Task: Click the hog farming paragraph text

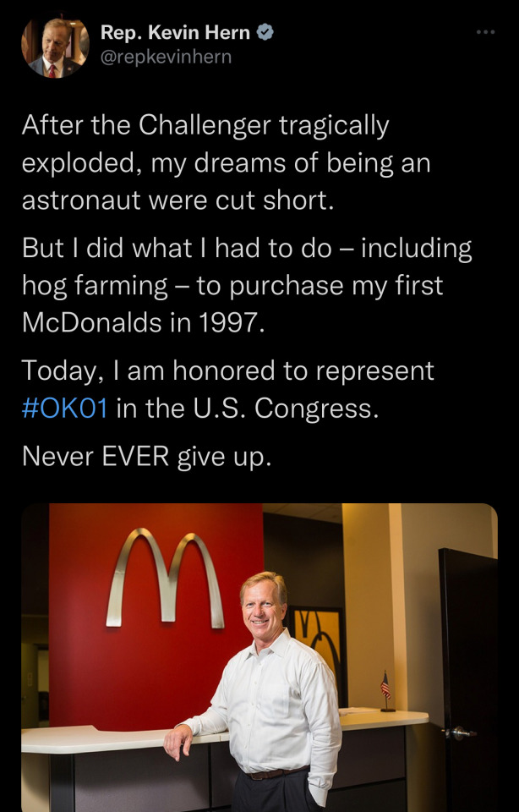Action: (246, 286)
